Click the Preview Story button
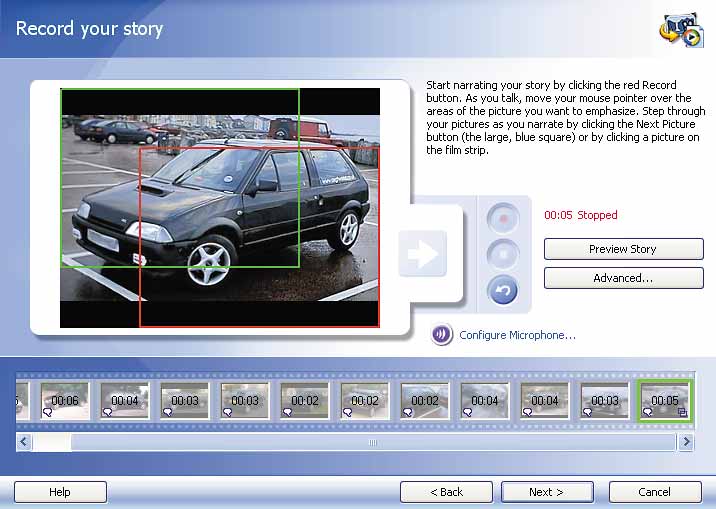Image resolution: width=716 pixels, height=509 pixels. pyautogui.click(x=623, y=249)
